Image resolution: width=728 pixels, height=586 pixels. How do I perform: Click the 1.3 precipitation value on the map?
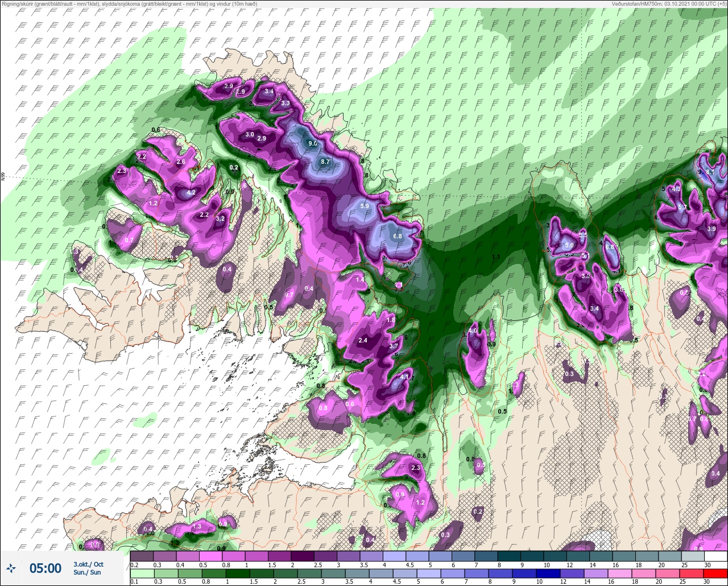(x=197, y=527)
